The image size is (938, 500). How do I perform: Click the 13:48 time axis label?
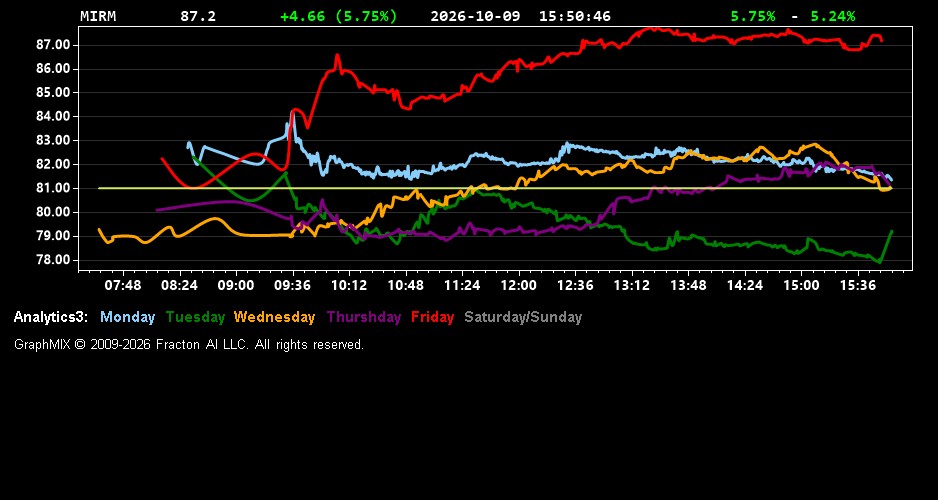click(689, 286)
